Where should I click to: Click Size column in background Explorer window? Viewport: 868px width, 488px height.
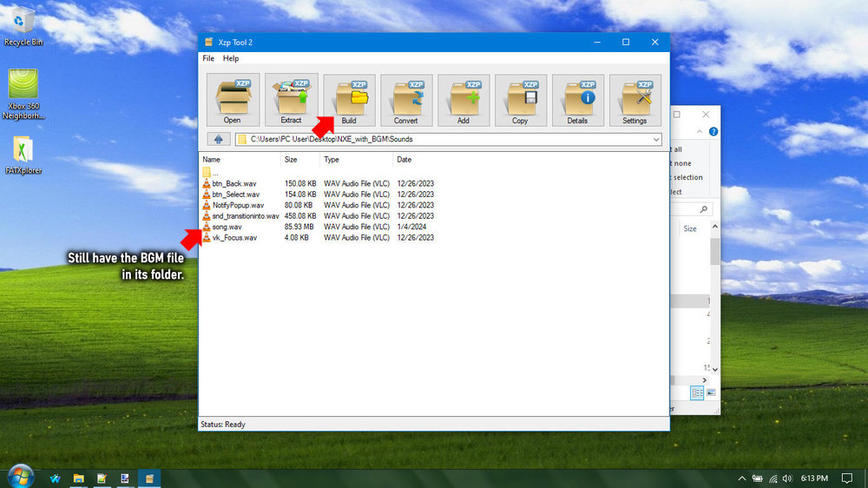pyautogui.click(x=690, y=228)
